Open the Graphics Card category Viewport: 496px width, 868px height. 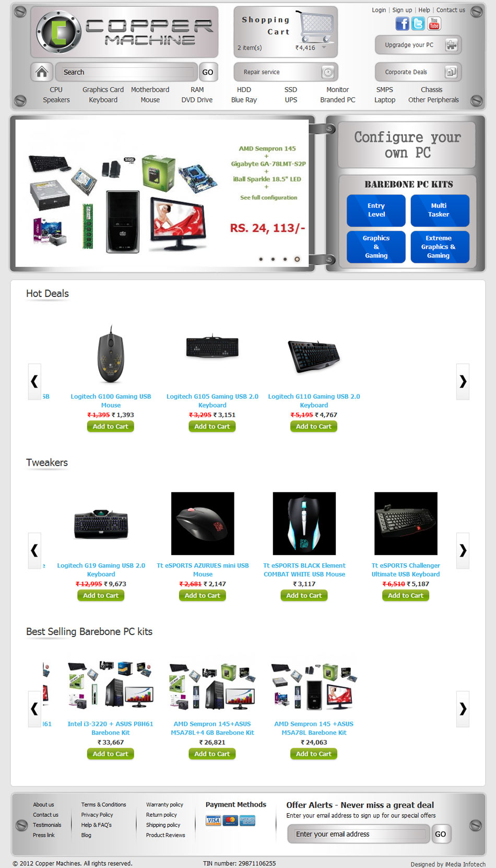pos(103,90)
